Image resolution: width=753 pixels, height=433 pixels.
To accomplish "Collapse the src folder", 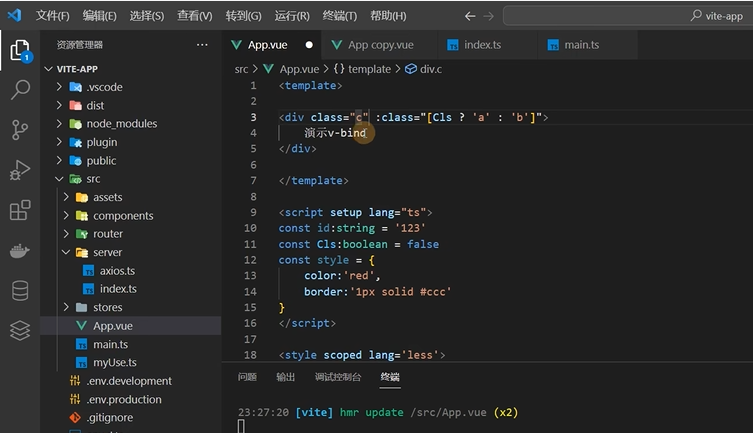I will point(59,179).
